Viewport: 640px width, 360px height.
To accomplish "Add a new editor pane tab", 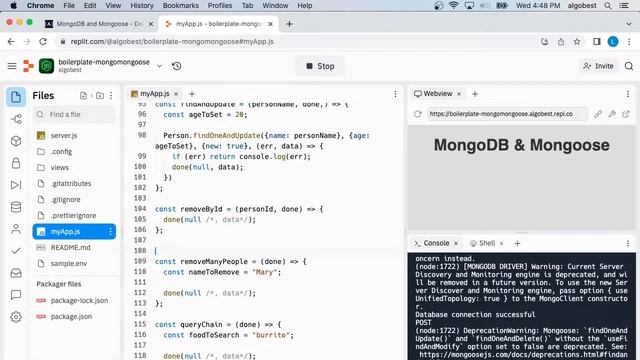I will coord(191,94).
